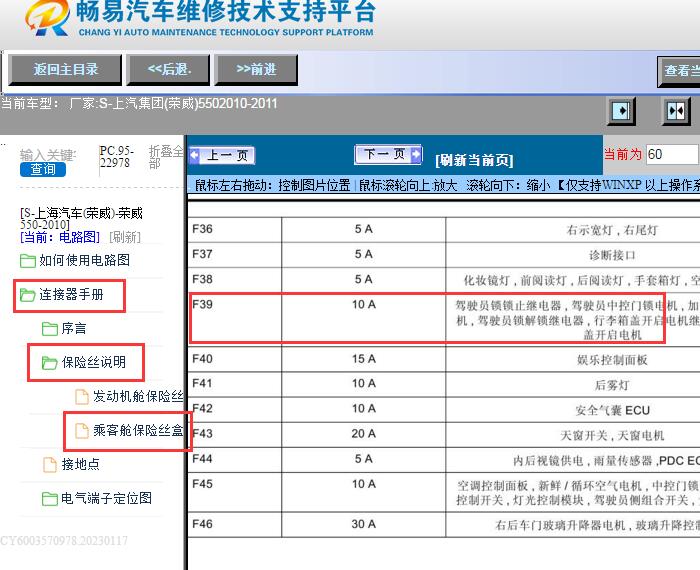
Task: Go back with <<后退 button
Action: [168, 70]
